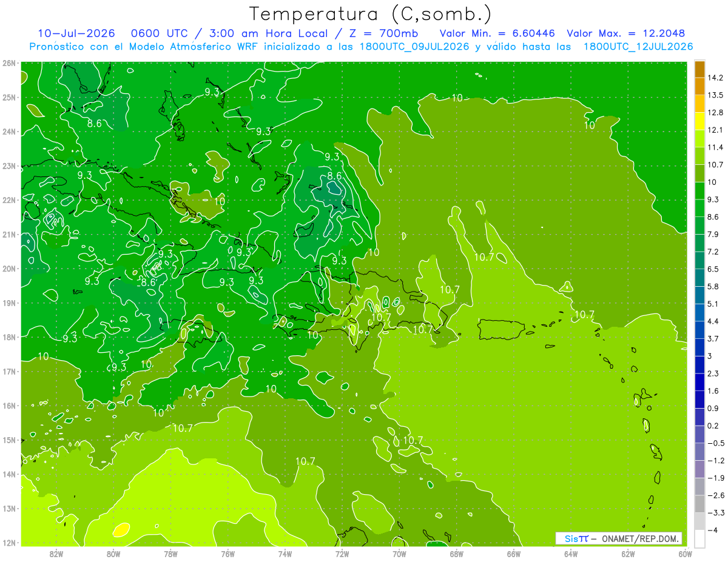Click the '24N' latitude axis label
This screenshot has height=562, width=728.
coord(8,132)
